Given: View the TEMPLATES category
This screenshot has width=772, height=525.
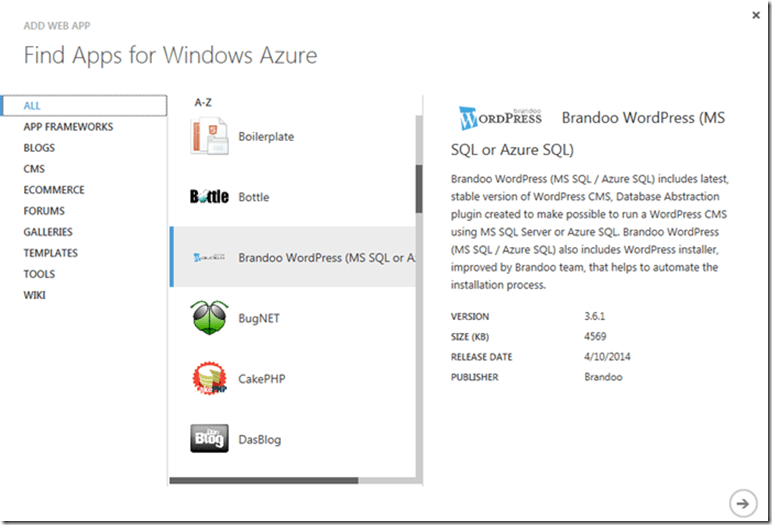Looking at the screenshot, I should (x=50, y=253).
